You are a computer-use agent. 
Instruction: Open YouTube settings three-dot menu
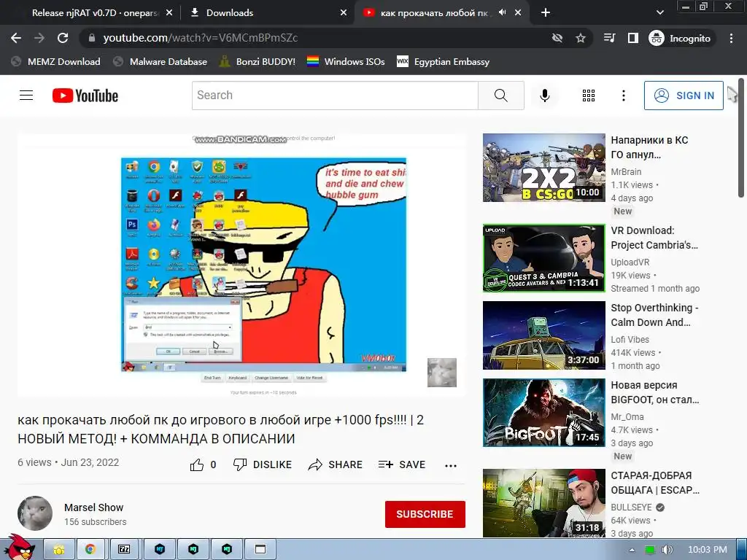(x=623, y=96)
